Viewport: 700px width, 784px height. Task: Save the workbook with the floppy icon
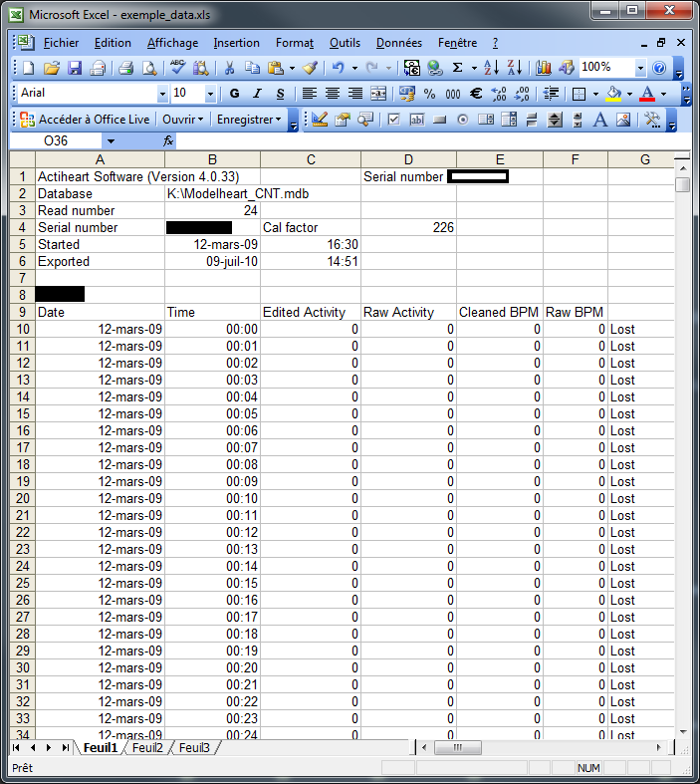click(75, 68)
